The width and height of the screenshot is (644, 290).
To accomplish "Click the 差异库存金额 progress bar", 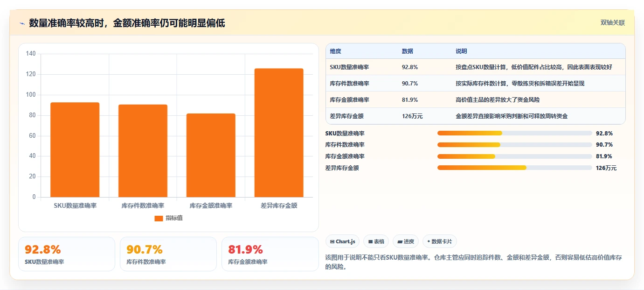I will pos(514,168).
